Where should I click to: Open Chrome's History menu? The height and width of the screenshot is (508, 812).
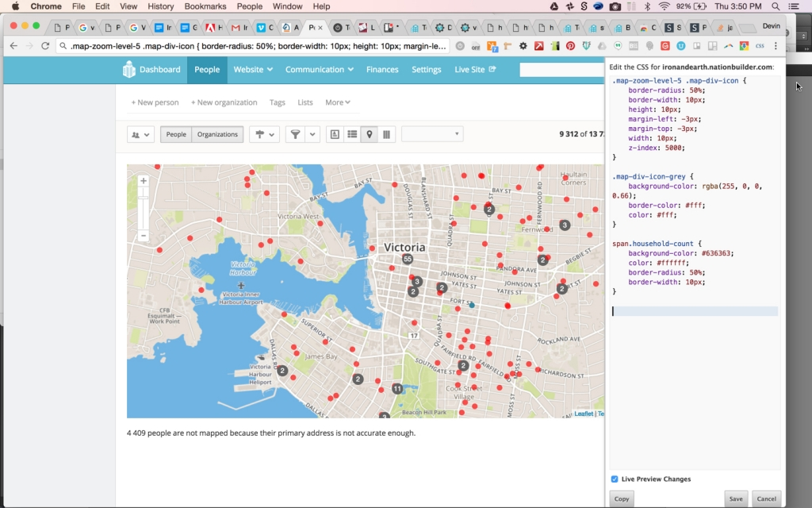[x=160, y=6]
